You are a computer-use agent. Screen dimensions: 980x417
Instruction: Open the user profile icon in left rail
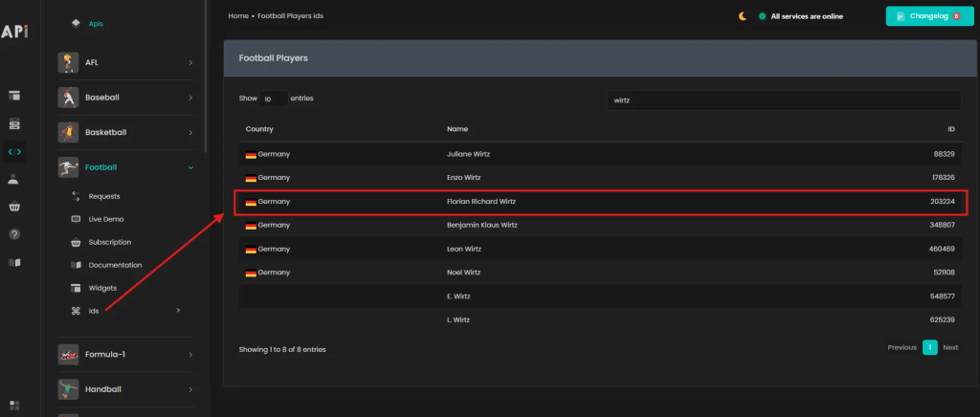tap(14, 179)
